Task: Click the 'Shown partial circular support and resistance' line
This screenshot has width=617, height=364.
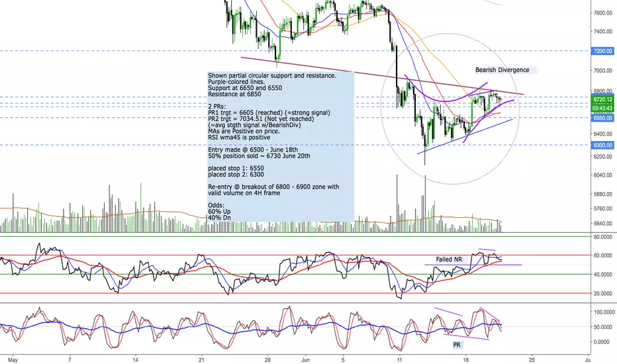Action: (x=272, y=75)
